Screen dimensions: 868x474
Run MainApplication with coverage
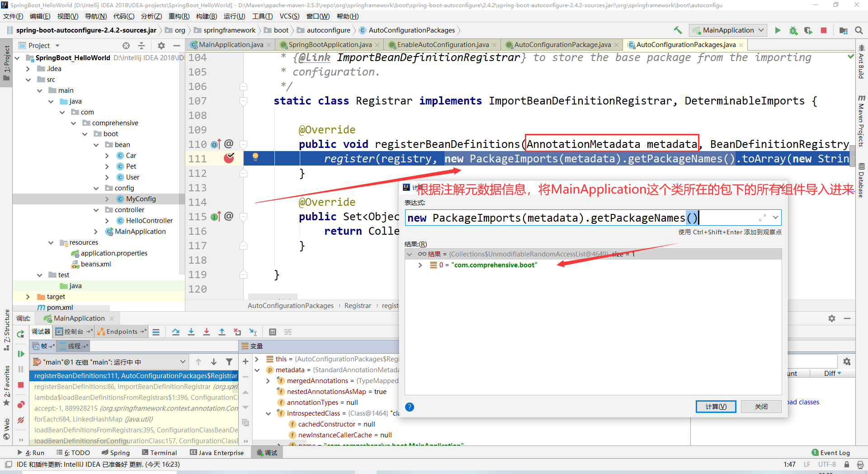pyautogui.click(x=808, y=30)
